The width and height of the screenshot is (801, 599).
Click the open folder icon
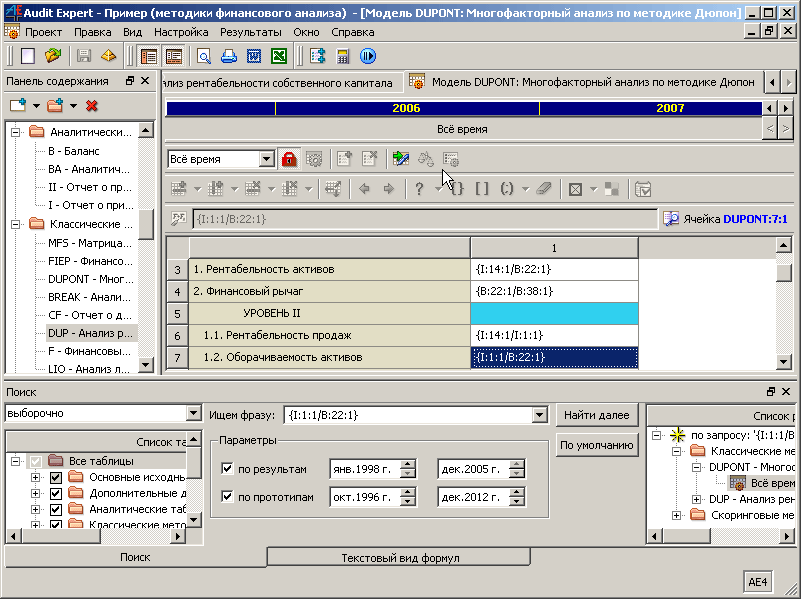click(53, 56)
